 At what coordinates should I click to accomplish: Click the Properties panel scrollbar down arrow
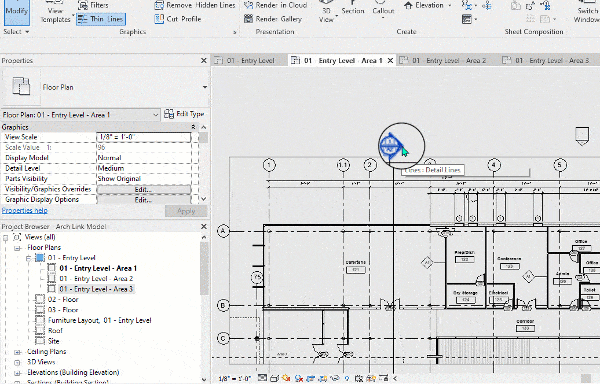pos(204,199)
